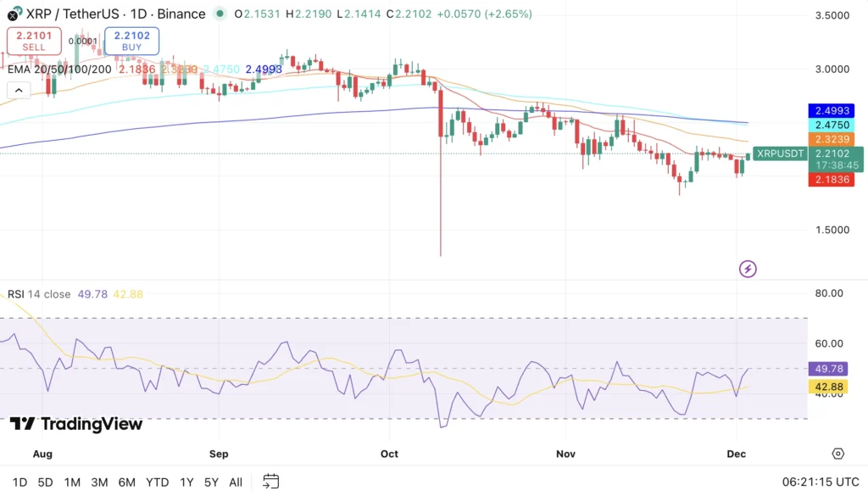This screenshot has height=496, width=868.
Task: Select the All time range
Action: (x=236, y=482)
